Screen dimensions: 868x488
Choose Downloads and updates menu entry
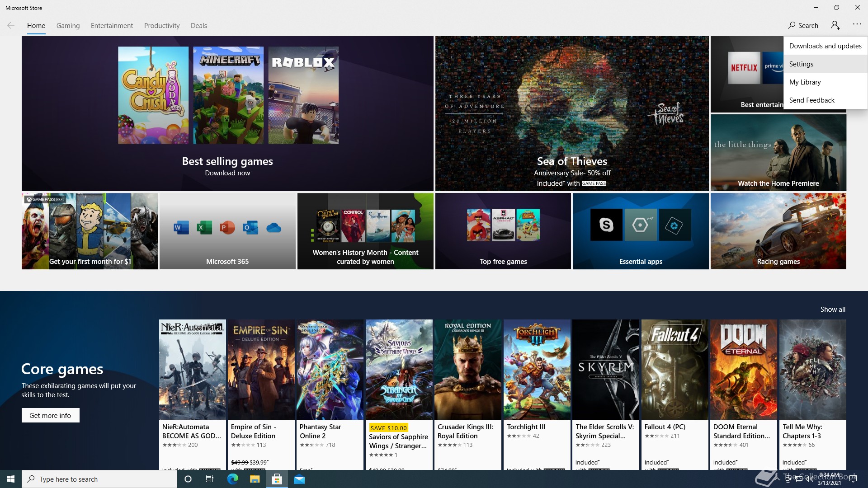click(825, 46)
